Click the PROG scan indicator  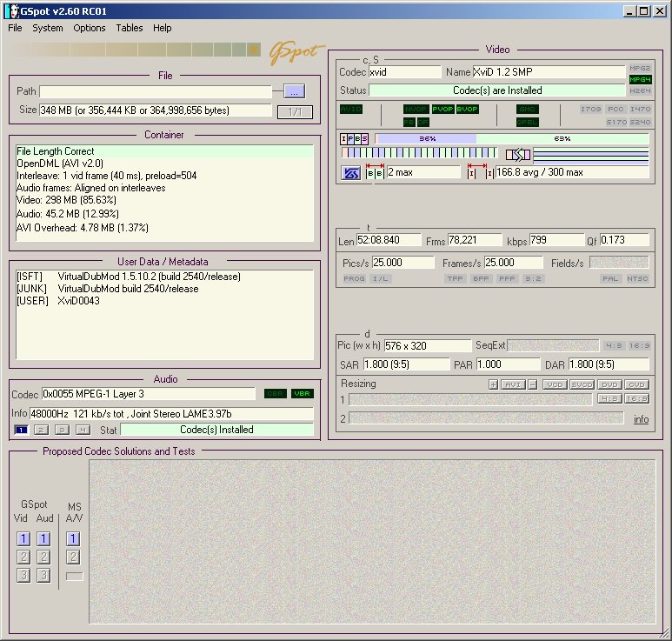tap(354, 278)
